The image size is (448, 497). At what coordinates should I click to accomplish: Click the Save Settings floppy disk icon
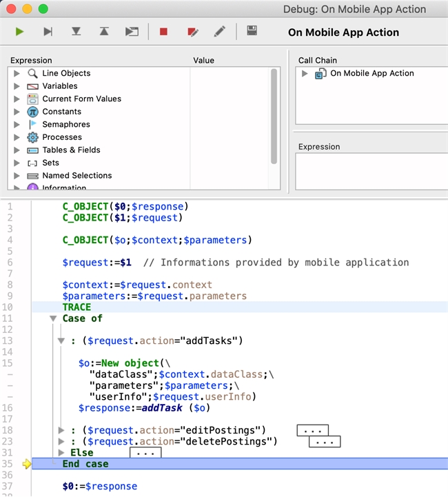(252, 31)
